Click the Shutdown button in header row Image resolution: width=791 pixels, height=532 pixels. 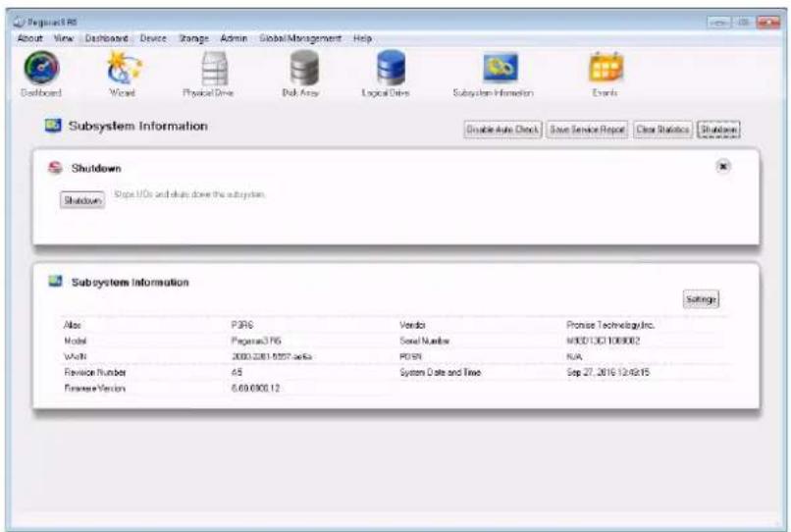(718, 130)
